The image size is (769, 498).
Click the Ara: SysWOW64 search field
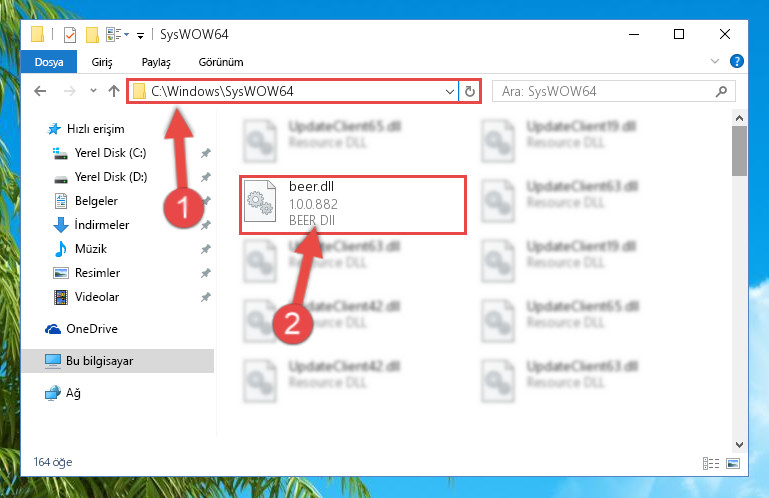click(614, 91)
